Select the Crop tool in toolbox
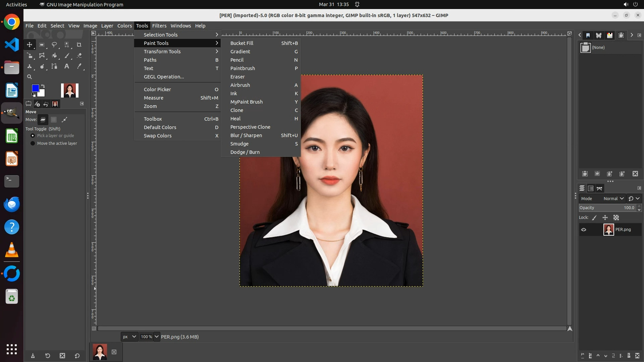644x362 pixels. click(79, 45)
